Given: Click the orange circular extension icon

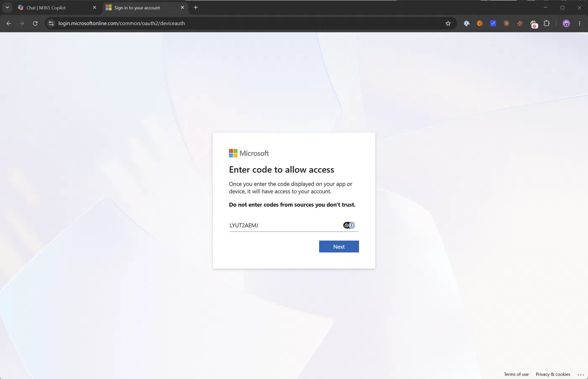Looking at the screenshot, I should pos(480,24).
